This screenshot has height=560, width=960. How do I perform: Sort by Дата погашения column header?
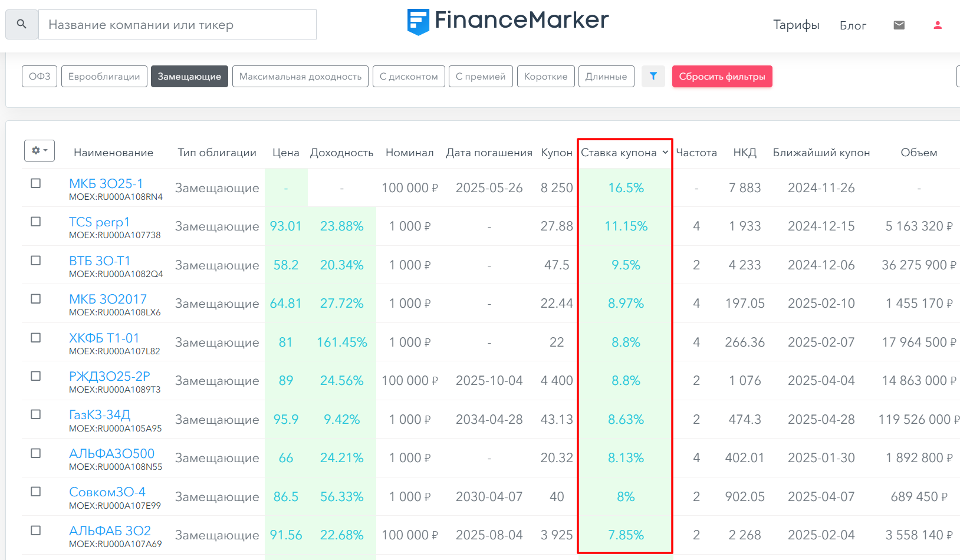pyautogui.click(x=489, y=153)
